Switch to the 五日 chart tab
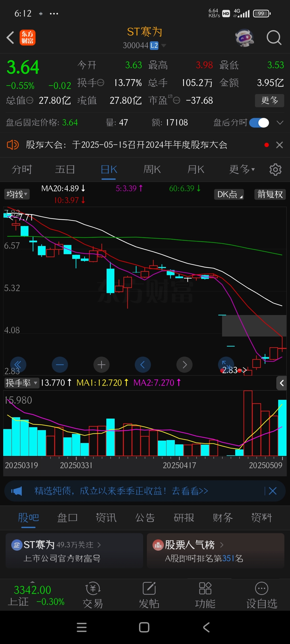The width and height of the screenshot is (290, 644). pos(65,170)
